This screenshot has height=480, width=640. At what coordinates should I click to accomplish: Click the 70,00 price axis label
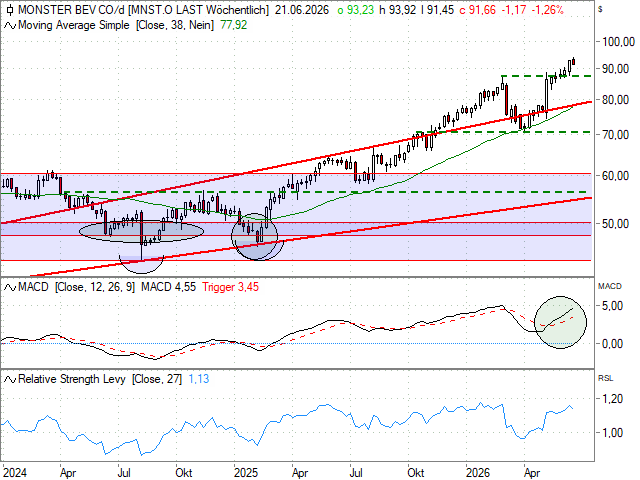(x=615, y=135)
